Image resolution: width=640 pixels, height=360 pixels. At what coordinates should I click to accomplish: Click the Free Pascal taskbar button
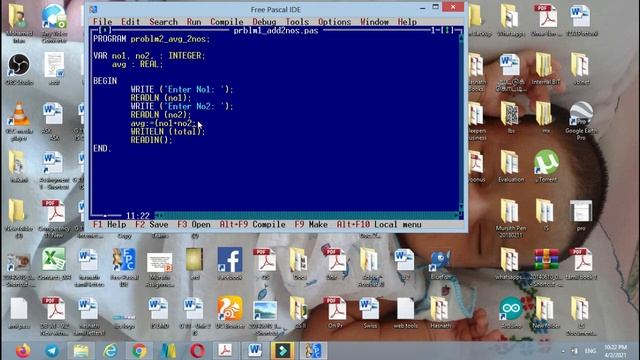[x=313, y=351]
